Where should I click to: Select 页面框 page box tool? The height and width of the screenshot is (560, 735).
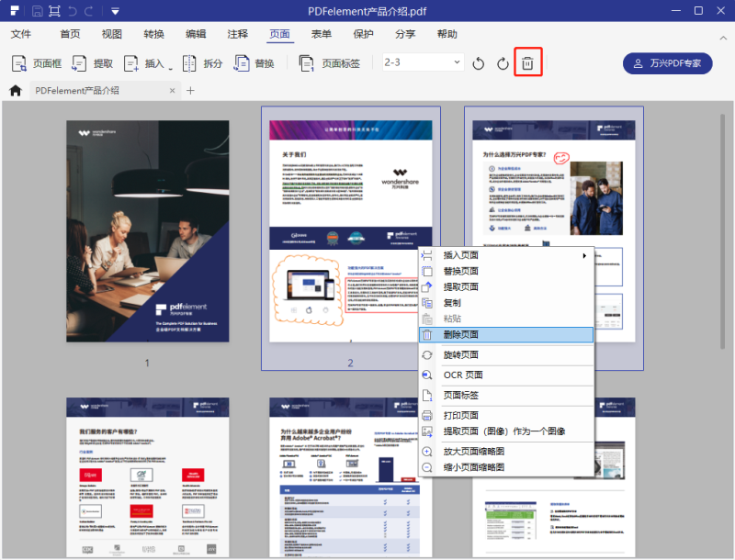pos(37,63)
